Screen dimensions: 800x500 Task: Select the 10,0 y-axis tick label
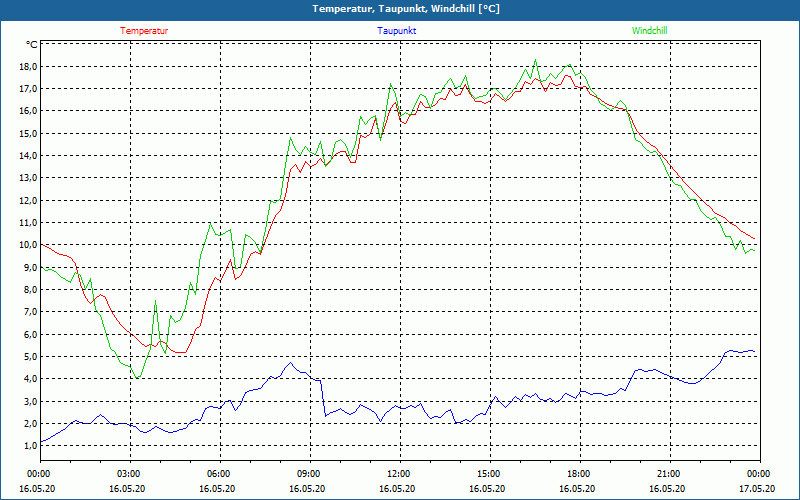pyautogui.click(x=27, y=245)
